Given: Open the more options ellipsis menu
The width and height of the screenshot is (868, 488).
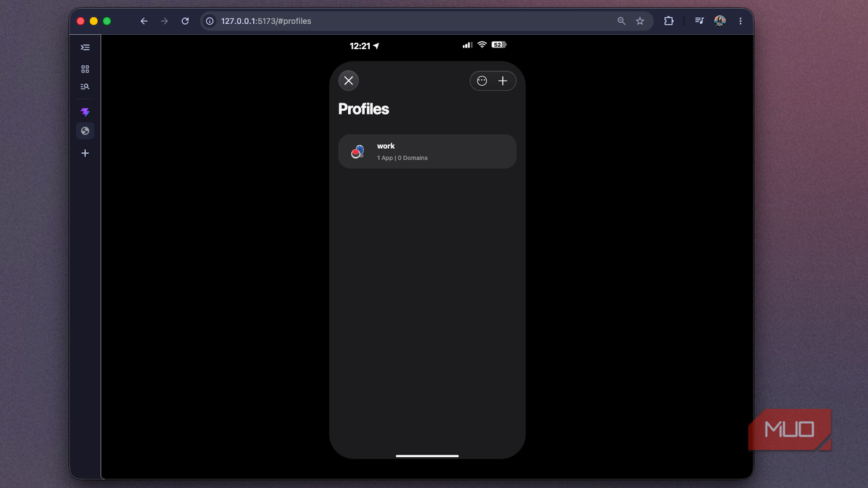Looking at the screenshot, I should click(482, 81).
